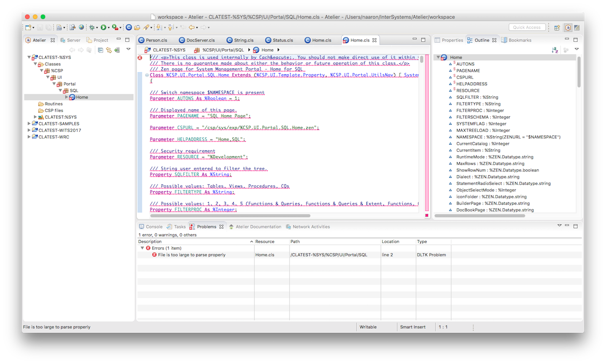Collapse the Classes folder
Screen dimensions: 606x364
35,64
